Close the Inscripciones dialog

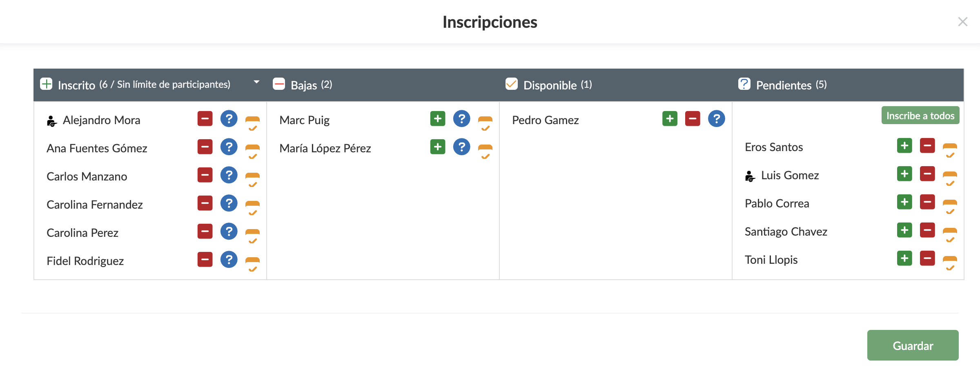click(x=962, y=22)
